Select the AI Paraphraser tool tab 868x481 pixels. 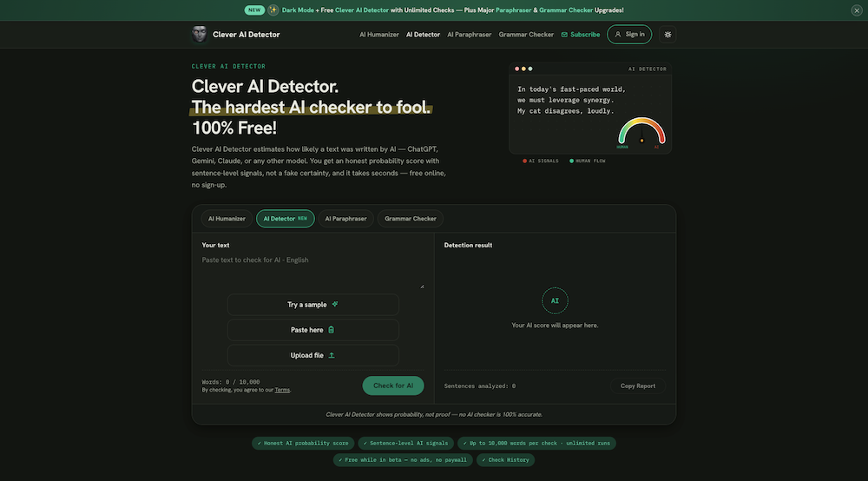[345, 219]
